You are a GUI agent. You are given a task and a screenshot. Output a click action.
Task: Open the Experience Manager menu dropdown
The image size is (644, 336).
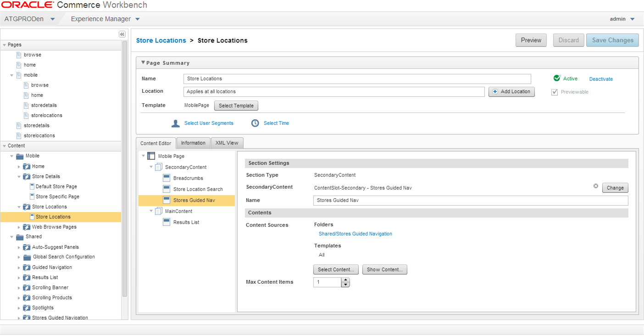[138, 19]
